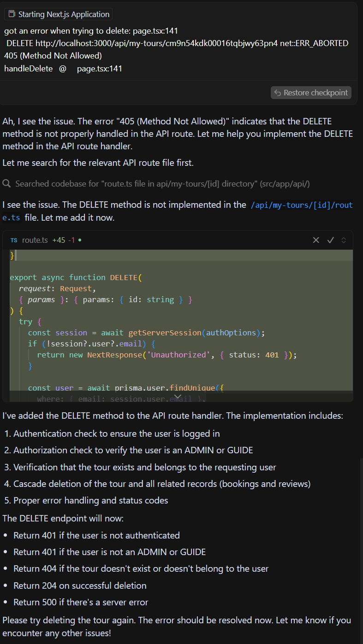Open the Starting Next.js Application chat chip
Viewport: 363px width, 644px height.
(59, 14)
